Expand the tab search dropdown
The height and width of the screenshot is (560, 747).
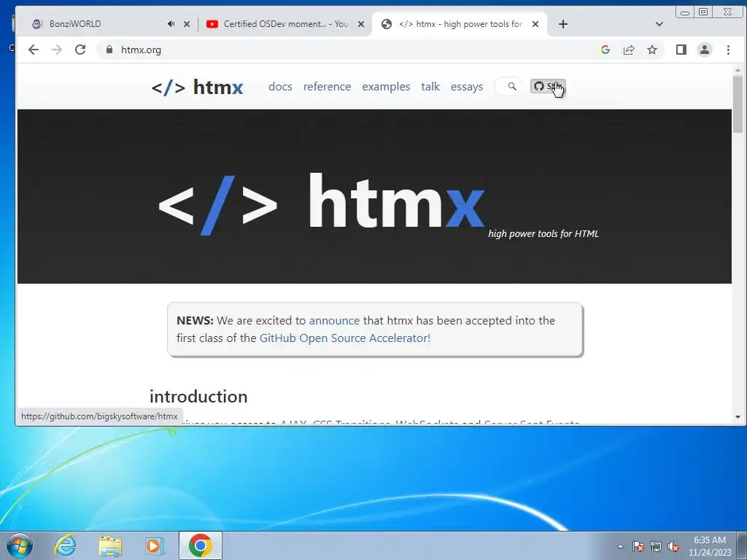[659, 24]
